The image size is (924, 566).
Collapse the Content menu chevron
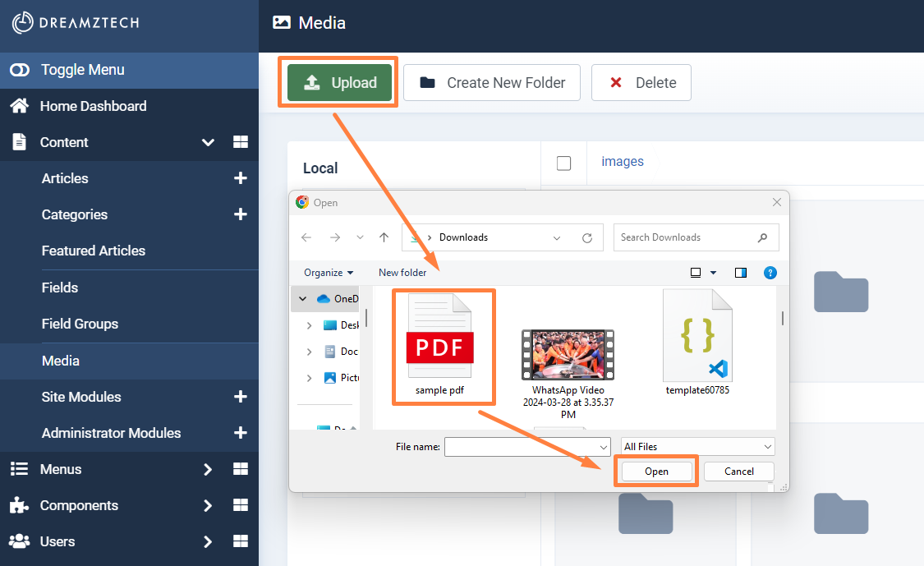tap(208, 142)
